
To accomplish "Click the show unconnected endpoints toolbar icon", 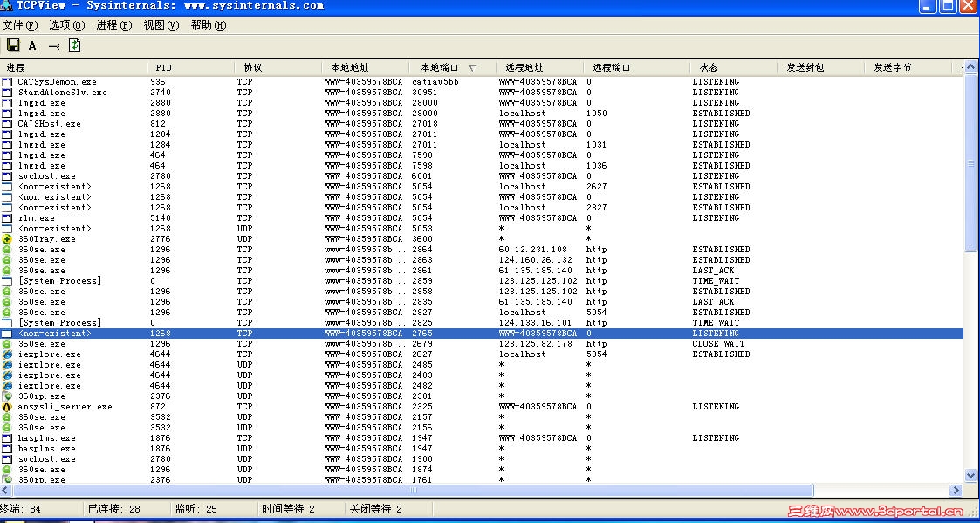I will [x=54, y=45].
